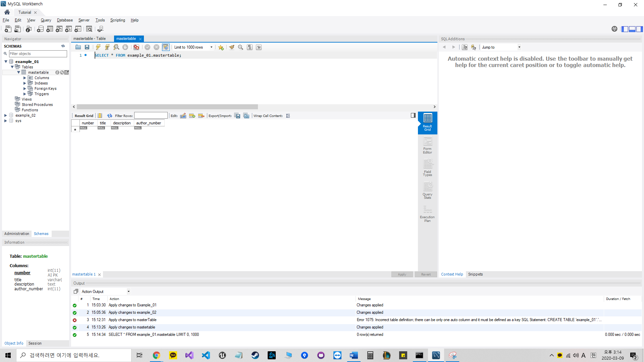Toggle the auto-commit mode button
Image resolution: width=644 pixels, height=362 pixels.
click(166, 47)
